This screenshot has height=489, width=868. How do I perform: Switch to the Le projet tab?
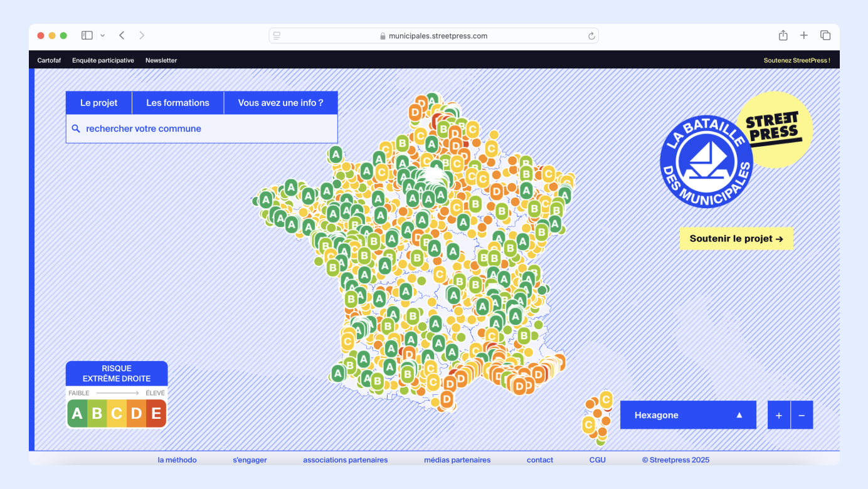99,103
